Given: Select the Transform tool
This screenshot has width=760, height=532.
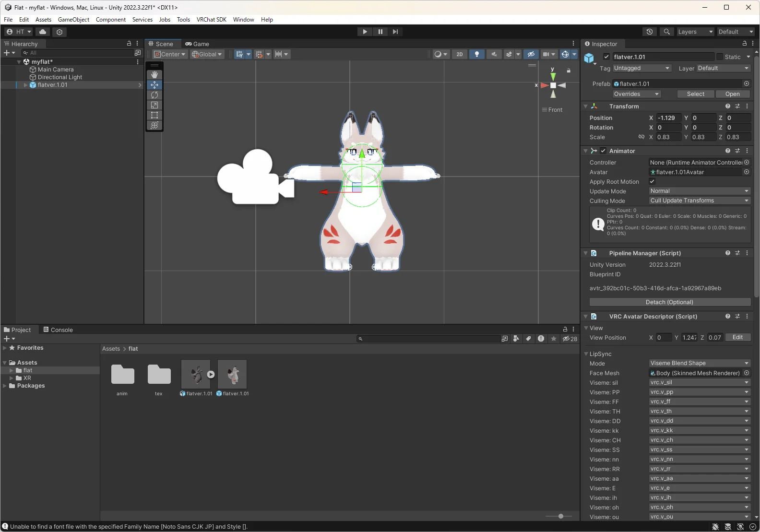Looking at the screenshot, I should tap(154, 125).
